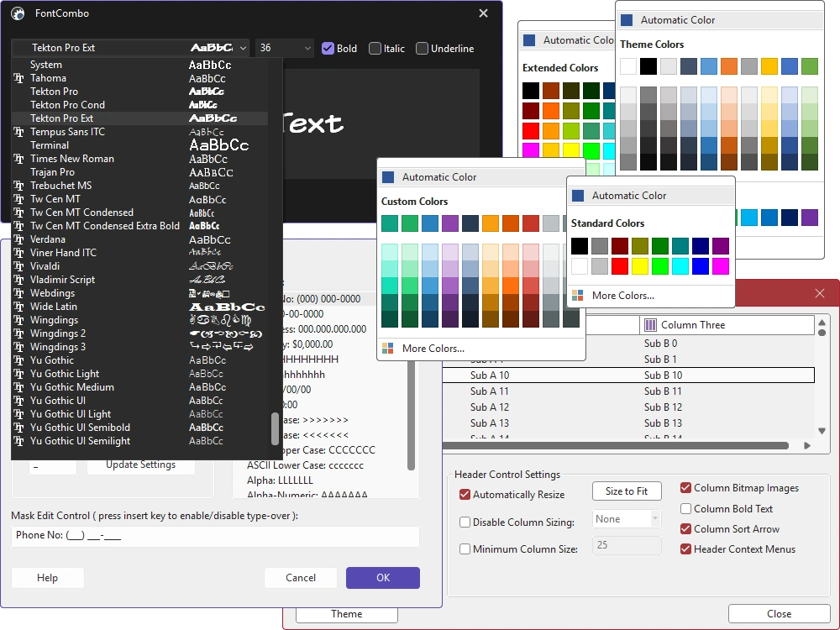Enable the Underline checkbox

coord(423,49)
